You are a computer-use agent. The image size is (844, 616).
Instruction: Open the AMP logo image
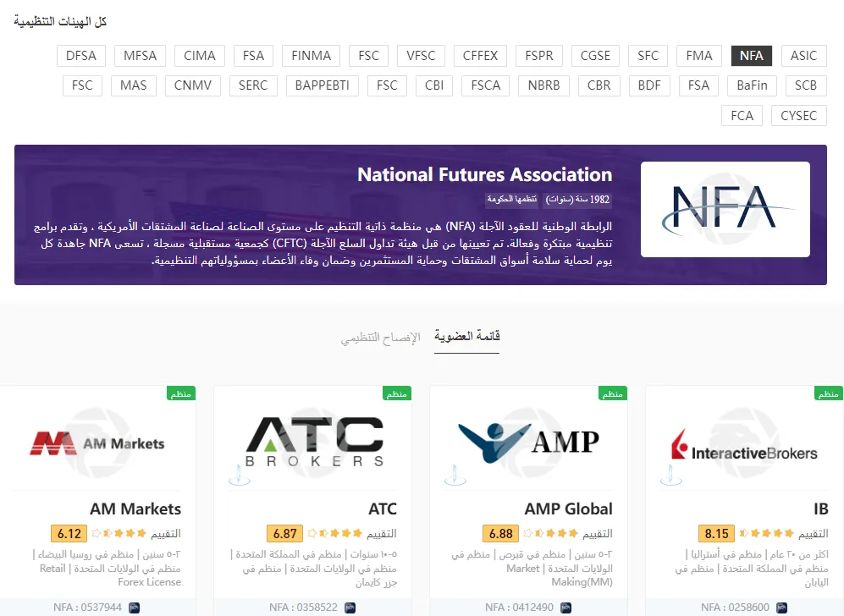tap(528, 443)
